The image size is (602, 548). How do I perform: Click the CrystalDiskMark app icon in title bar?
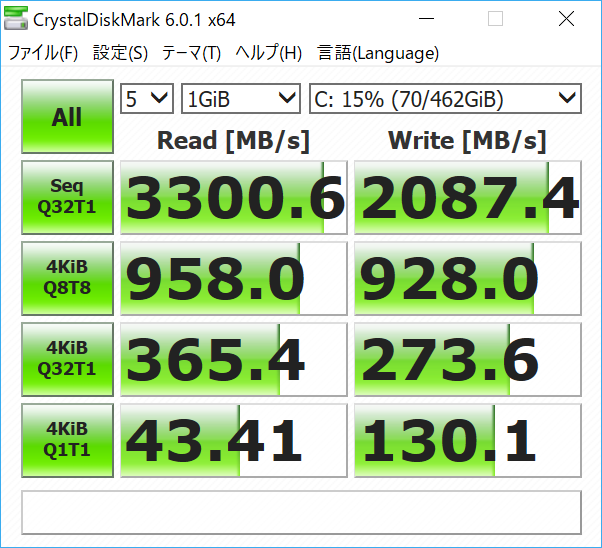click(16, 18)
